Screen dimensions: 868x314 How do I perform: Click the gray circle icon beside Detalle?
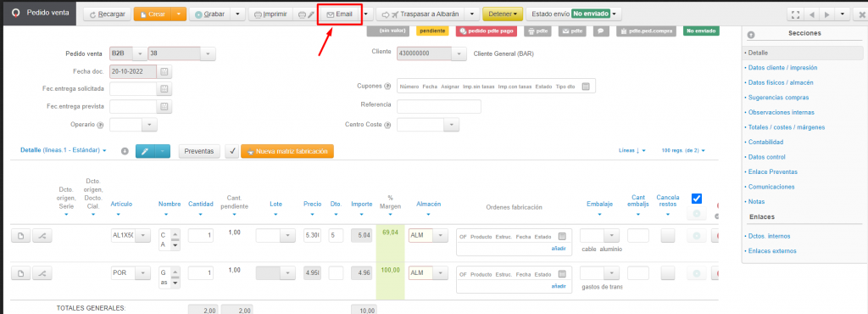[125, 150]
